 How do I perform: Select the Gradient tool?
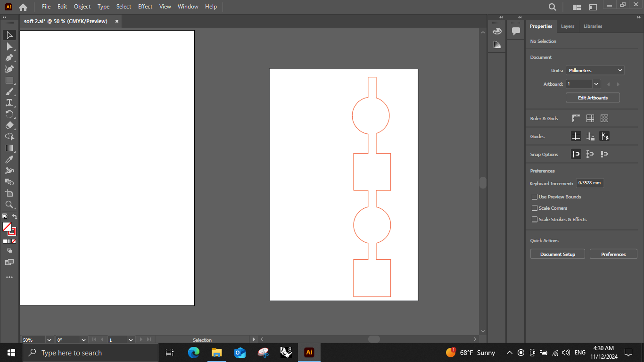tap(9, 148)
